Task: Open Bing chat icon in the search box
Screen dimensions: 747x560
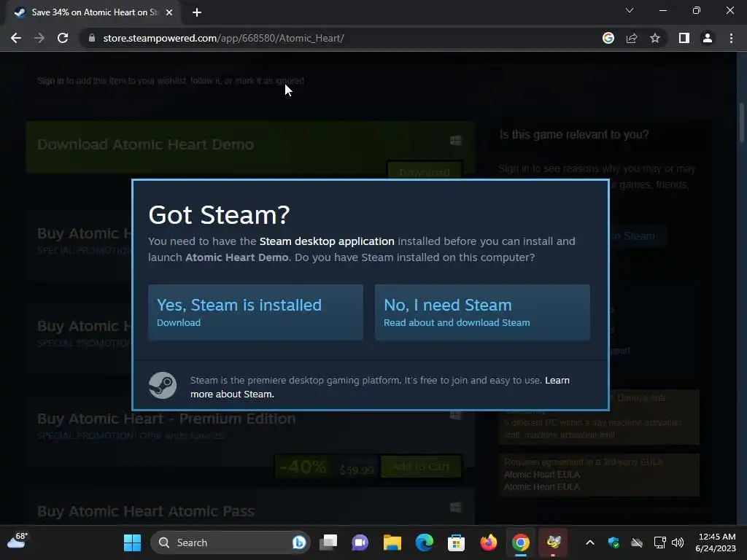Action: coord(298,542)
